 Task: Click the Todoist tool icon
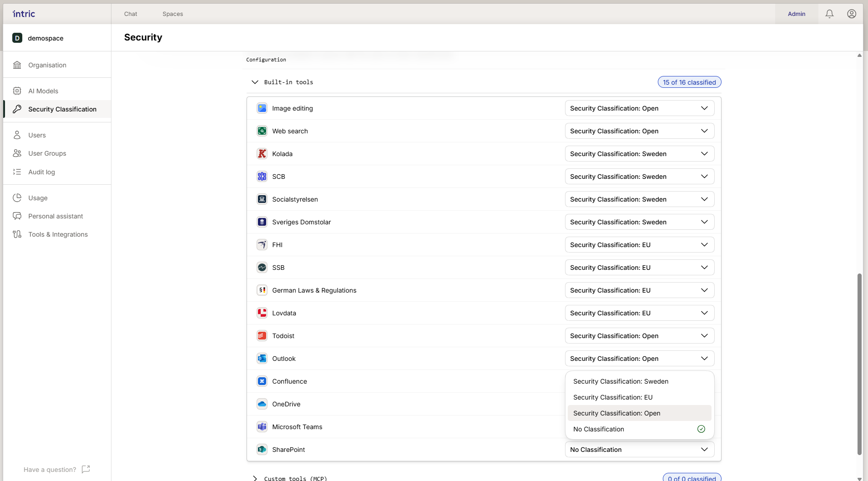pyautogui.click(x=262, y=336)
